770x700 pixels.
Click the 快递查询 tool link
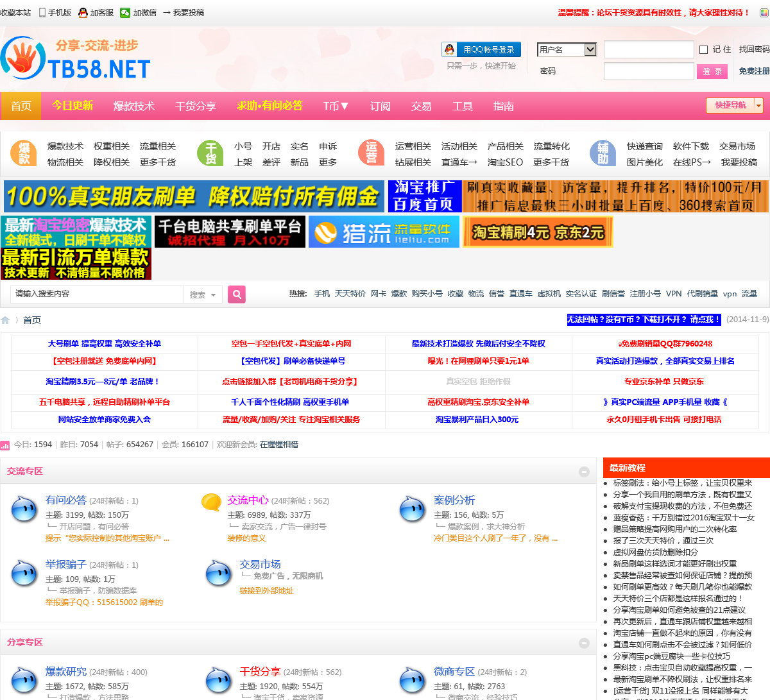coord(645,146)
